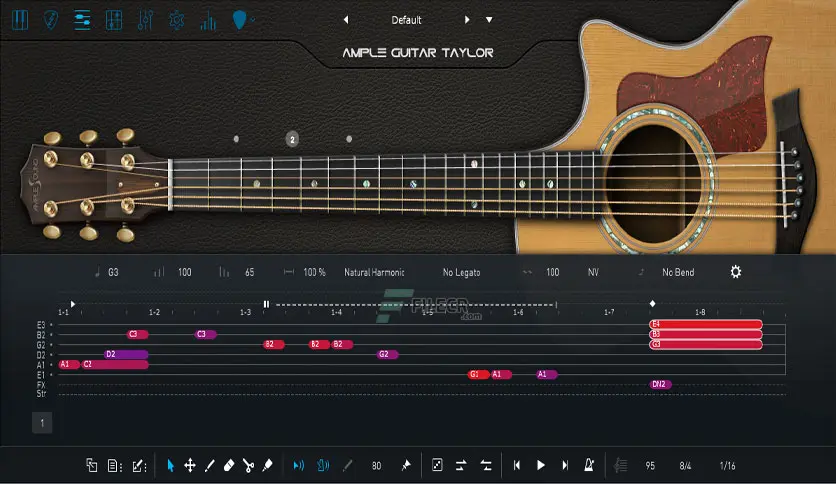Screen dimensions: 836x484
Task: Start playback with the play button
Action: (541, 465)
